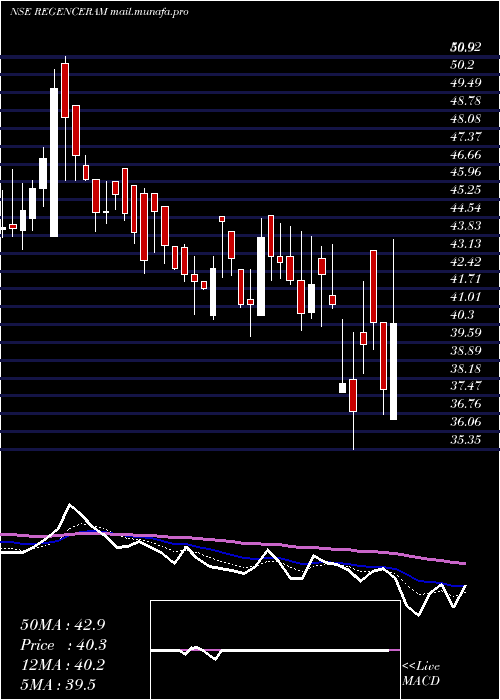
Task: Click the 46.66 price axis label
Action: [x=466, y=154]
